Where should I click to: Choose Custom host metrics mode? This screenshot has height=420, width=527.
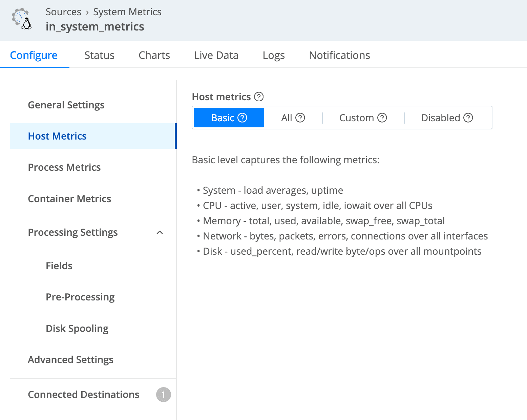[x=356, y=118]
